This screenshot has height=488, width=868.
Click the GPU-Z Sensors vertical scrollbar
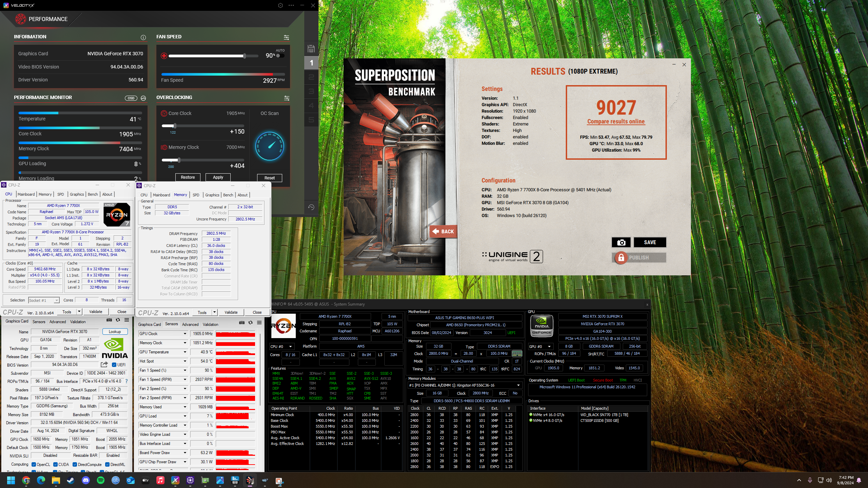click(x=260, y=370)
